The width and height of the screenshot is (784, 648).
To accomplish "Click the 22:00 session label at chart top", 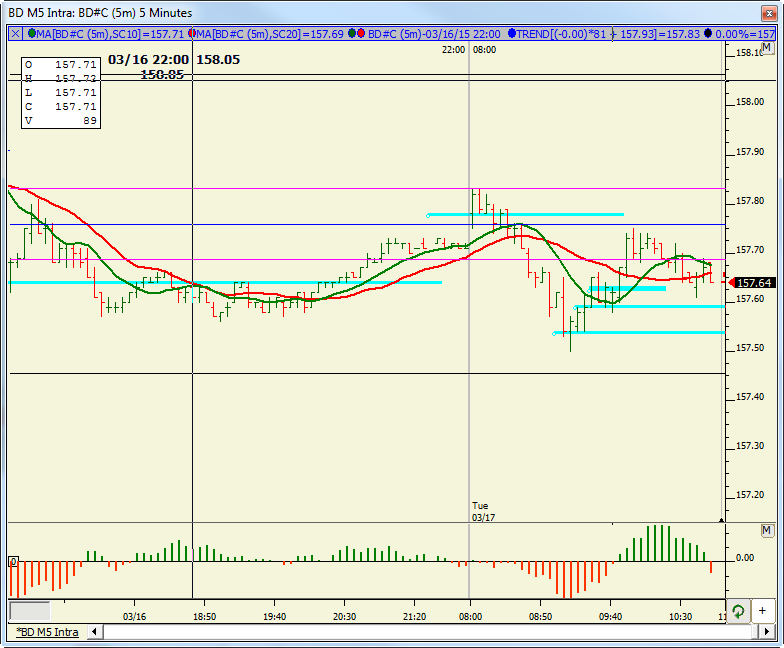I will (454, 50).
